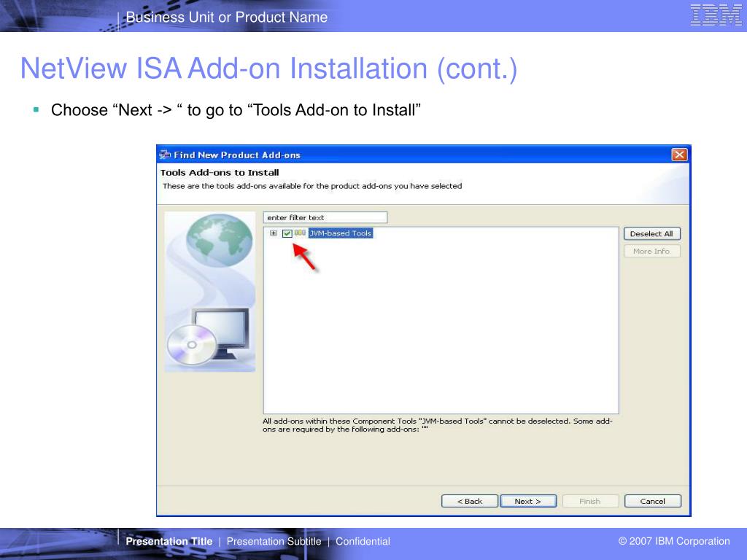Click the 'Tools Add-ons to Install' heading
This screenshot has width=747, height=560.
pyautogui.click(x=220, y=172)
